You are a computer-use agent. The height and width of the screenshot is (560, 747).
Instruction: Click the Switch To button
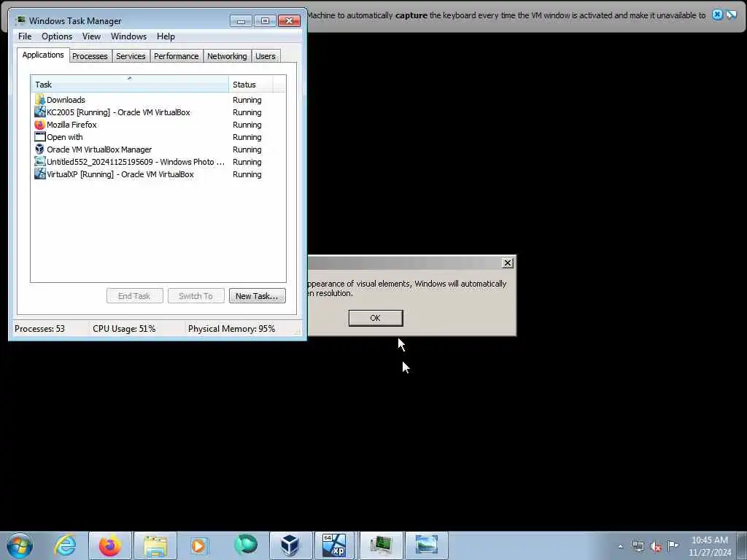pyautogui.click(x=196, y=296)
